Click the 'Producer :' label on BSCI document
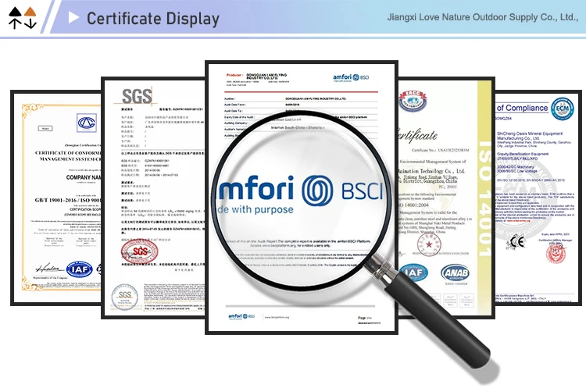Image resolution: width=586 pixels, height=392 pixels. [234, 75]
